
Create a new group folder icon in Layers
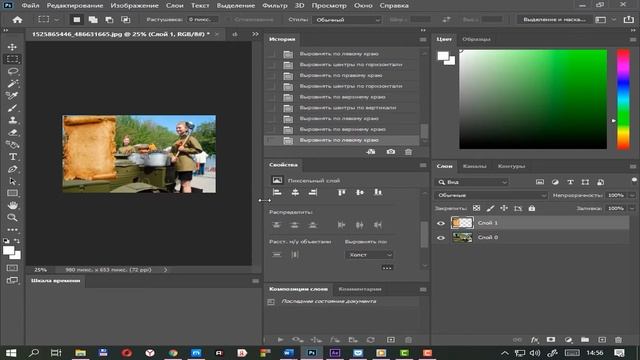click(585, 340)
